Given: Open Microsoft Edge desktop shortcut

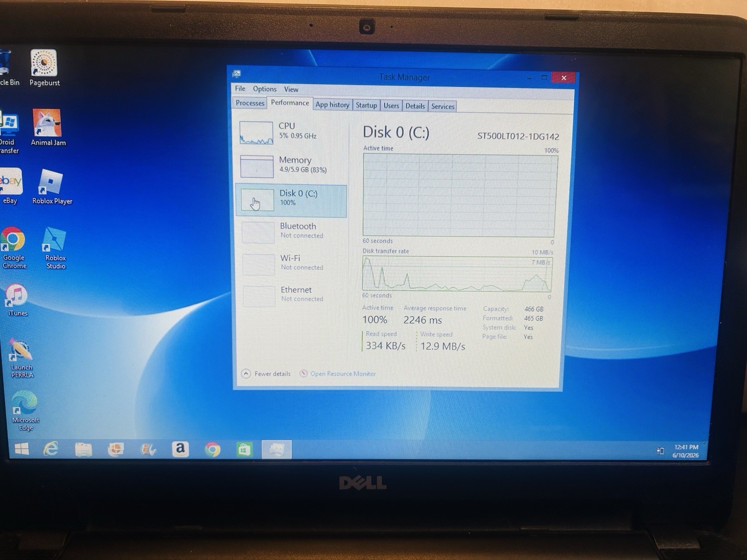Looking at the screenshot, I should point(25,411).
